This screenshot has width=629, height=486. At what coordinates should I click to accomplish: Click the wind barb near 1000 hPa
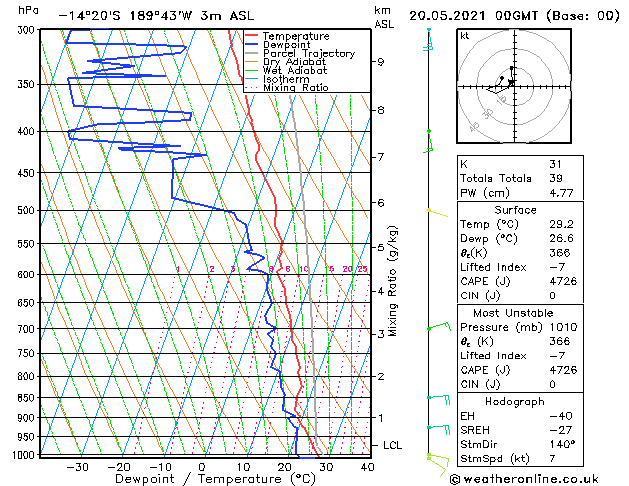[437, 464]
